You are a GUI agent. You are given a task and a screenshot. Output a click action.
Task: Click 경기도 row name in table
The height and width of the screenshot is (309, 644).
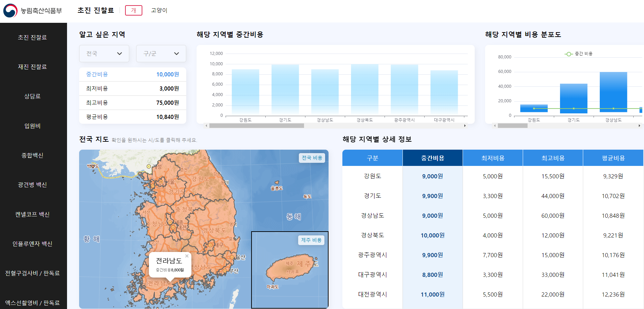[372, 196]
